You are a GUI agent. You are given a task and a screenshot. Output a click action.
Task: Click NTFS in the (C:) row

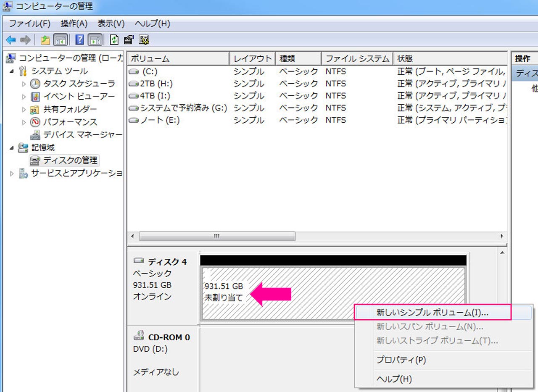point(336,71)
